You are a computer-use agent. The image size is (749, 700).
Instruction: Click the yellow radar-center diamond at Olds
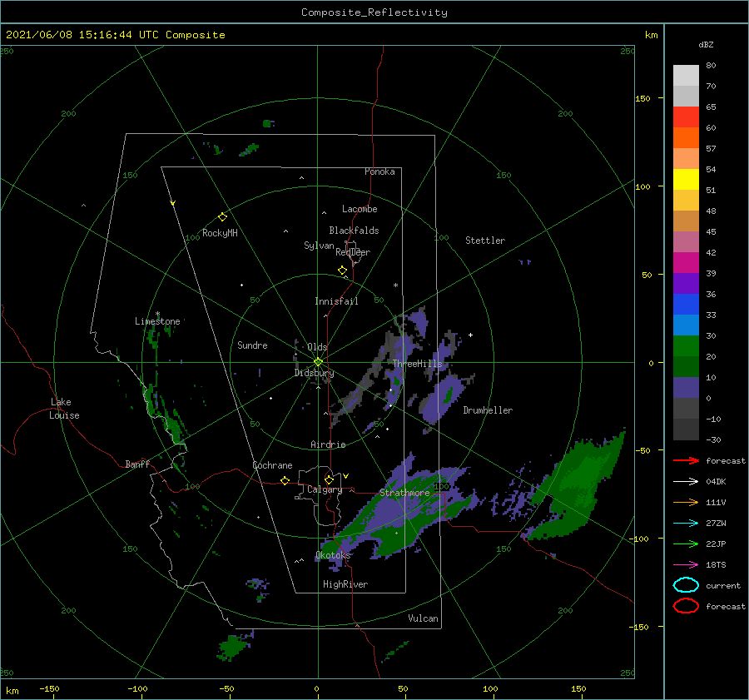318,362
